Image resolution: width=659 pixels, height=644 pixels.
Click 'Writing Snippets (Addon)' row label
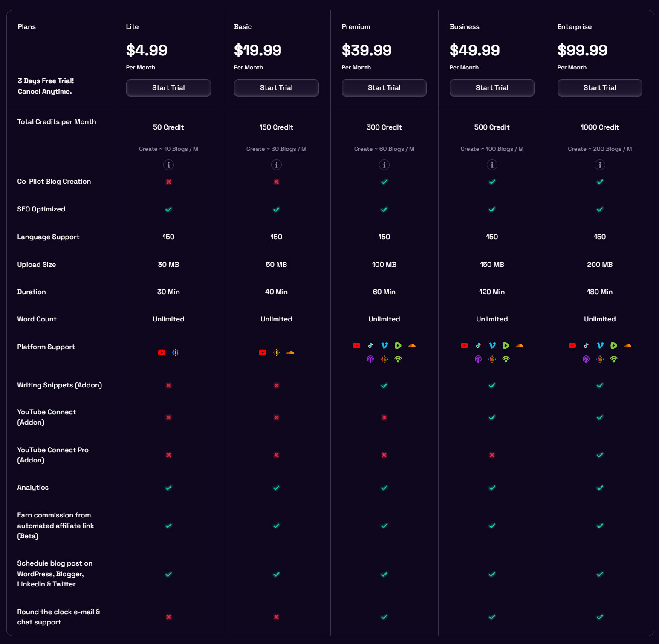[x=60, y=385]
